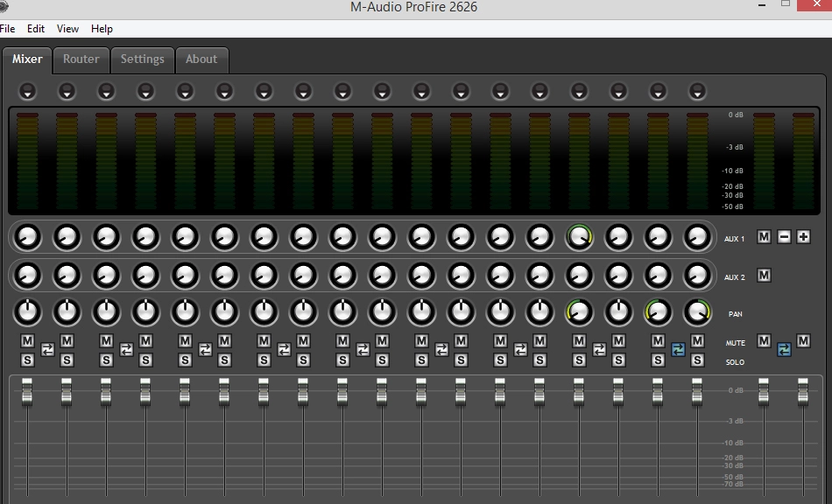
Task: Mute the right master output channel
Action: click(x=803, y=340)
